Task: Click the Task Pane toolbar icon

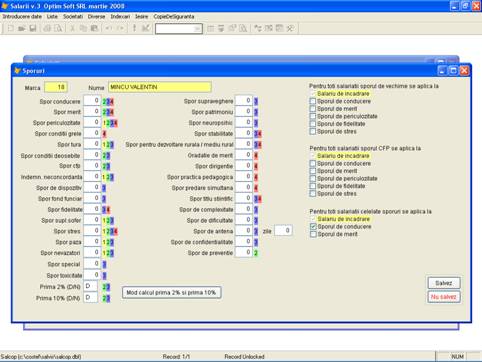Action: coord(279,28)
